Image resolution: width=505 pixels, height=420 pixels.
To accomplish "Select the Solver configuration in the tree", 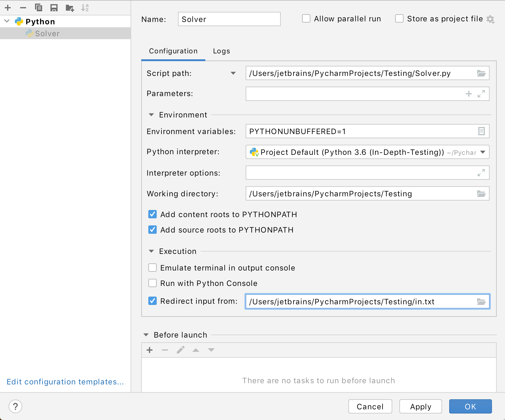I will (47, 33).
